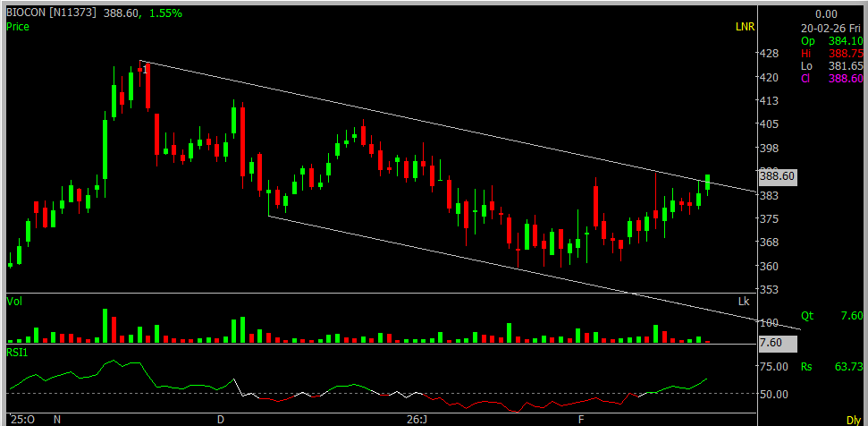Viewport: 868px width, 426px height.
Task: Click the F month marker on time axis
Action: coord(581,420)
